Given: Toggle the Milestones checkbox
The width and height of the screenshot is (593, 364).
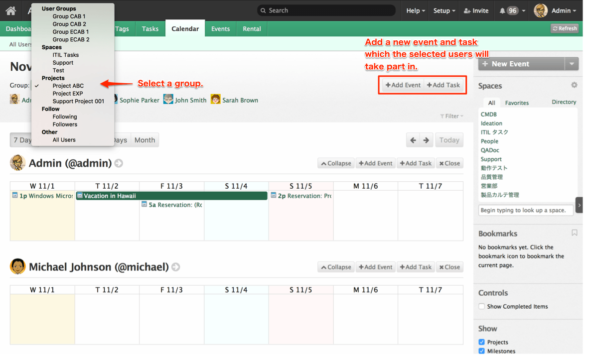Looking at the screenshot, I should click(x=481, y=351).
